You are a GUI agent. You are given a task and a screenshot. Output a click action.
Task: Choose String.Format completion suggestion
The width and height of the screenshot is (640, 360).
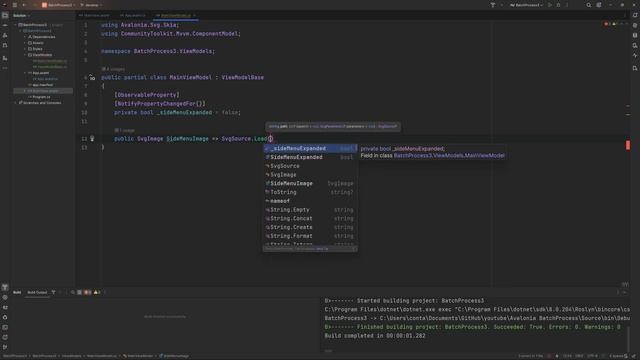tap(310, 236)
